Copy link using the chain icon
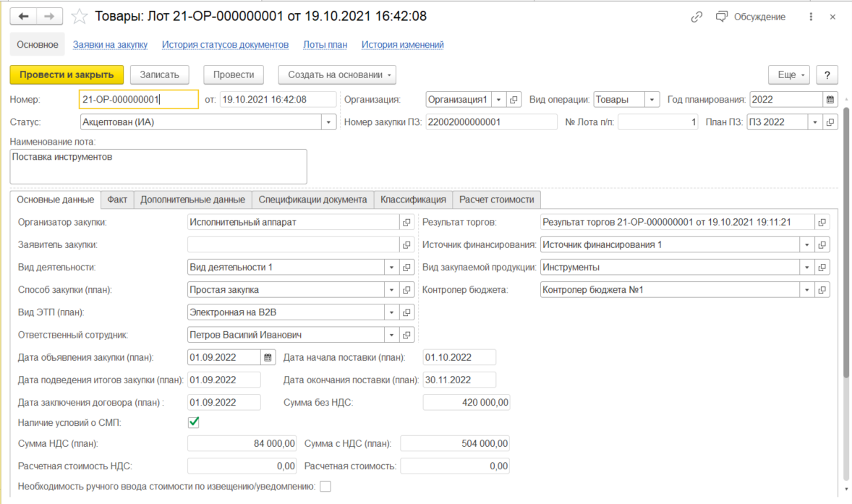The height and width of the screenshot is (504, 852). 697,17
